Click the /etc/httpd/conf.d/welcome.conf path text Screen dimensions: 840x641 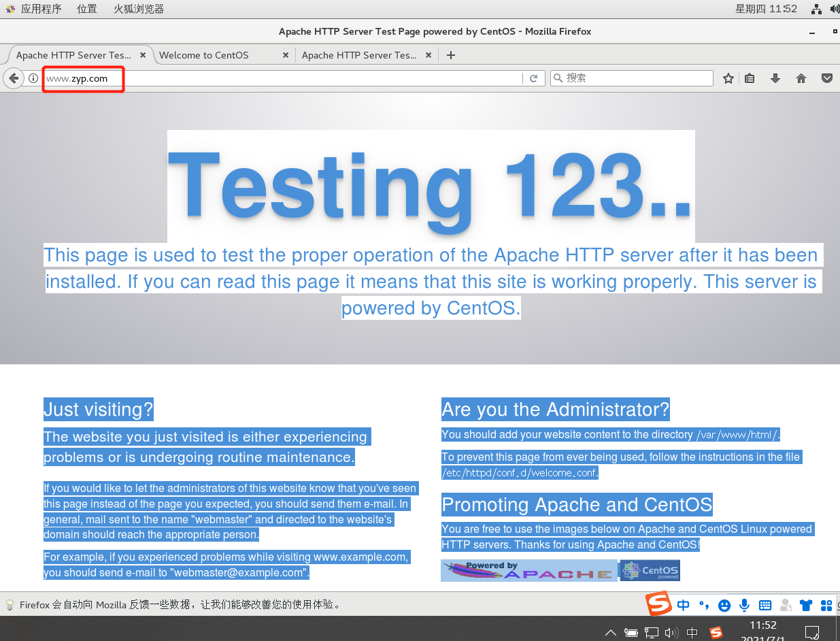point(520,473)
